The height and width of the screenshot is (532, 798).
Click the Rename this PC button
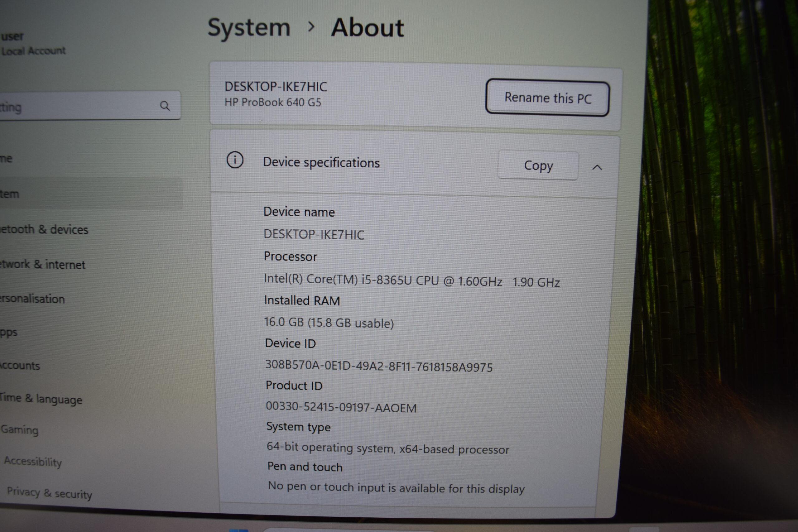[x=548, y=98]
